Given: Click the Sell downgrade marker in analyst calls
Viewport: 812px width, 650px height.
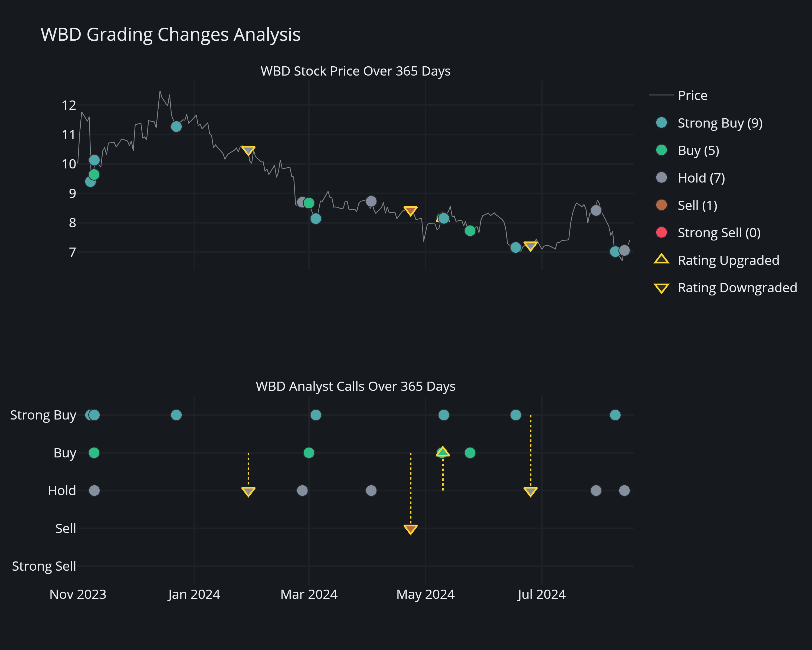Looking at the screenshot, I should [x=411, y=529].
